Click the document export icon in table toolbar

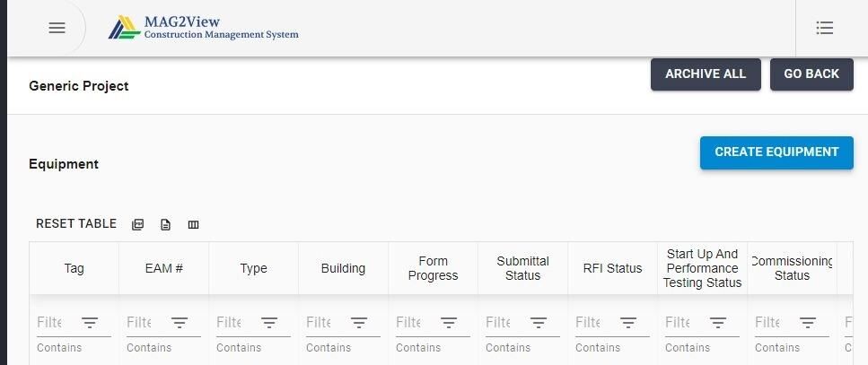pos(165,224)
